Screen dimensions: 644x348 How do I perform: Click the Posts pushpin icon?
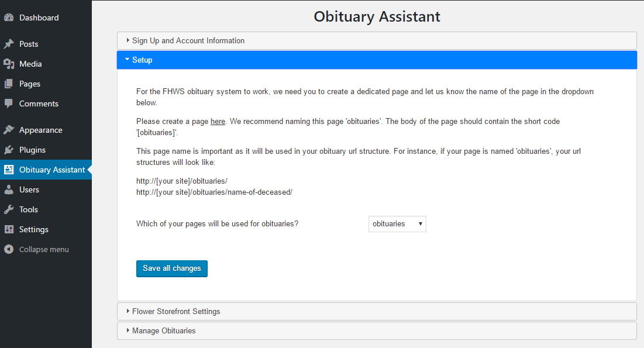(x=9, y=44)
